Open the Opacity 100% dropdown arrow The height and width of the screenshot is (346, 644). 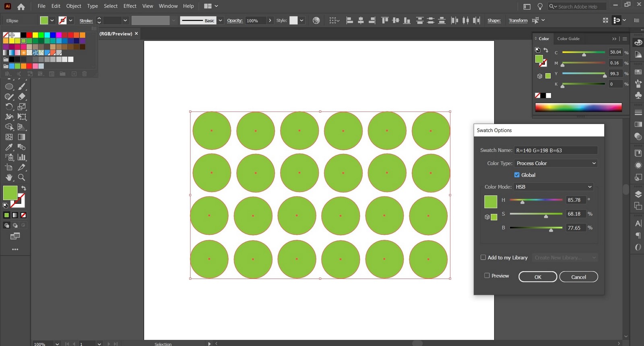pyautogui.click(x=270, y=21)
